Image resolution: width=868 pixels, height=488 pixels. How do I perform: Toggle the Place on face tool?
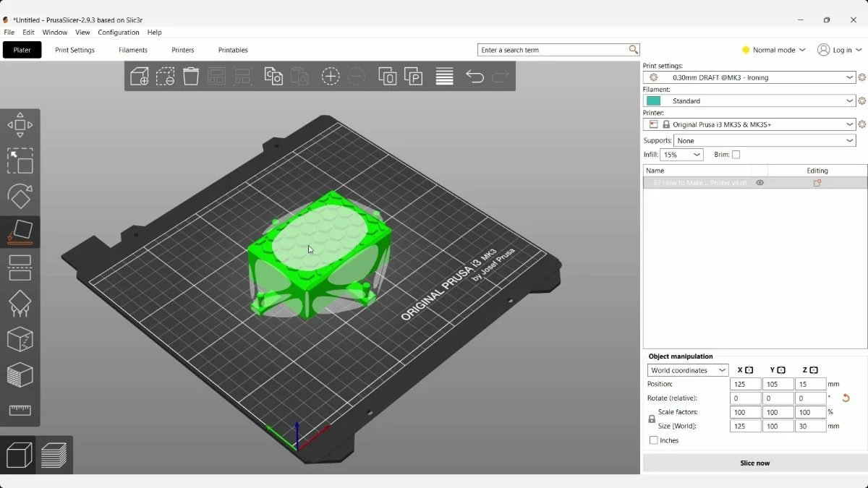coord(20,231)
